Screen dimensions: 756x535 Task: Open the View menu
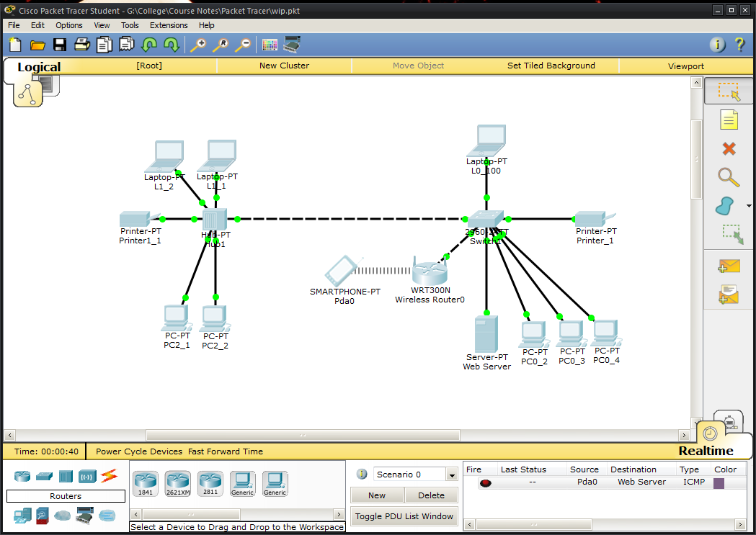tap(102, 25)
